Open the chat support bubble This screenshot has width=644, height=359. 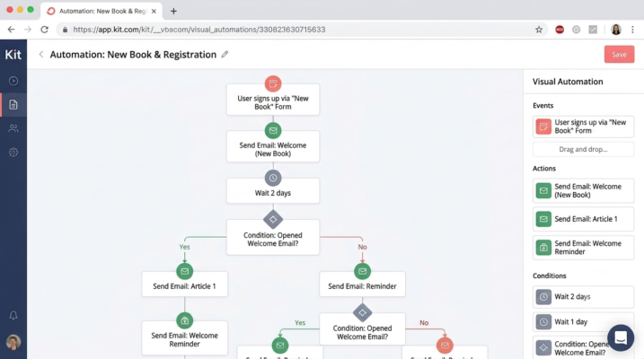[x=621, y=337]
